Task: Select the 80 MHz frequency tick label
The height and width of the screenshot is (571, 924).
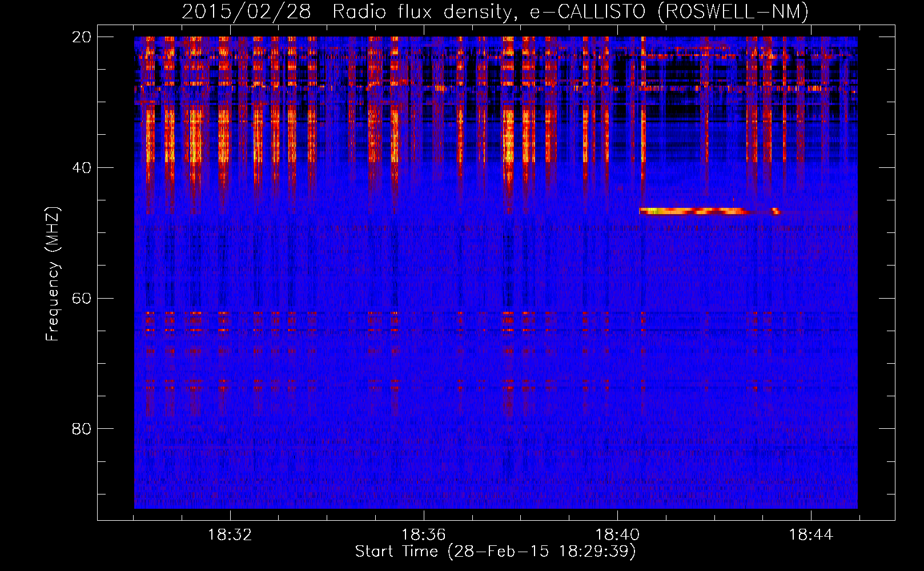Action: point(81,429)
